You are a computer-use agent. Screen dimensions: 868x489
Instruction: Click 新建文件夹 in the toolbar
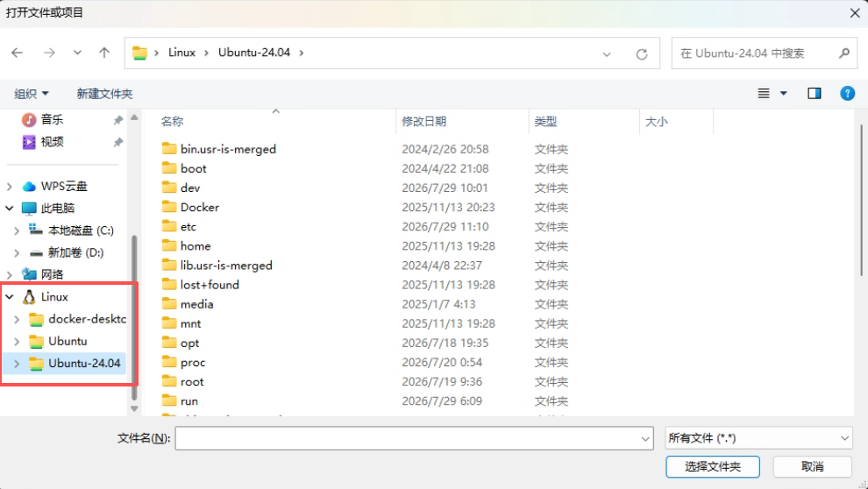[104, 94]
